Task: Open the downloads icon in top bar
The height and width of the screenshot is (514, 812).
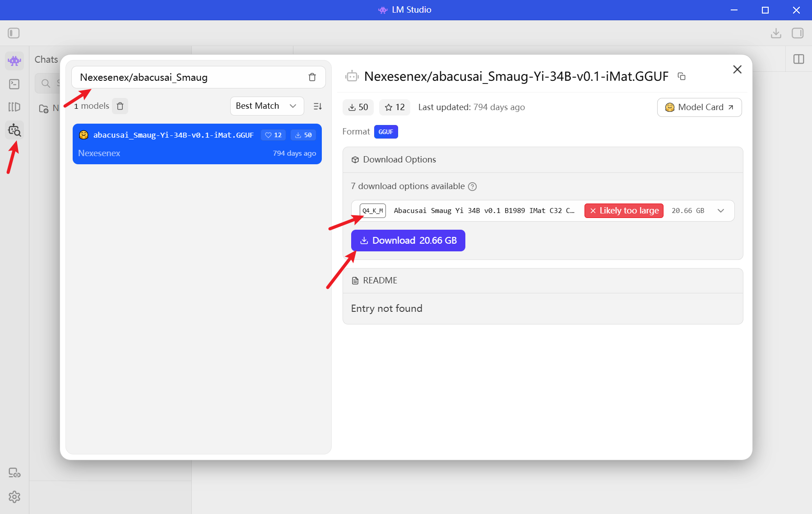Action: (776, 33)
